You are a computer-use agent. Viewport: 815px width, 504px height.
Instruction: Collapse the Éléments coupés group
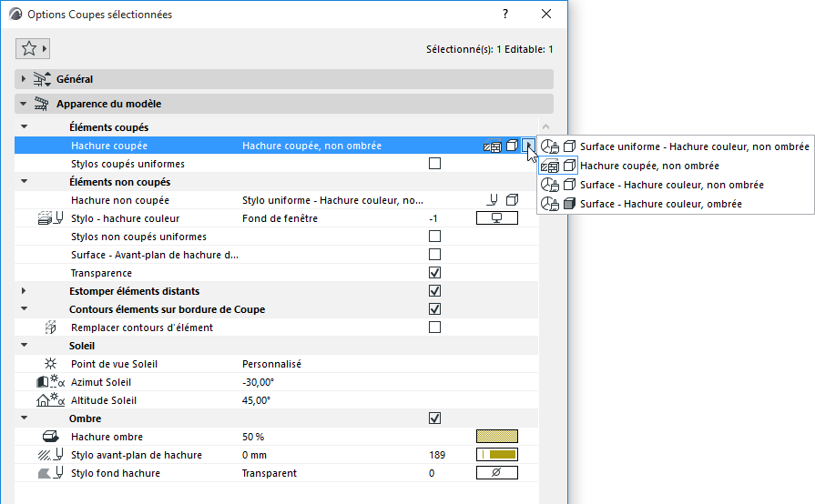24,126
